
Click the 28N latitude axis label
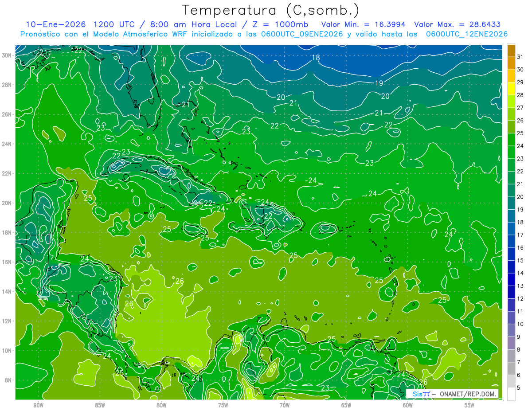tap(7, 85)
